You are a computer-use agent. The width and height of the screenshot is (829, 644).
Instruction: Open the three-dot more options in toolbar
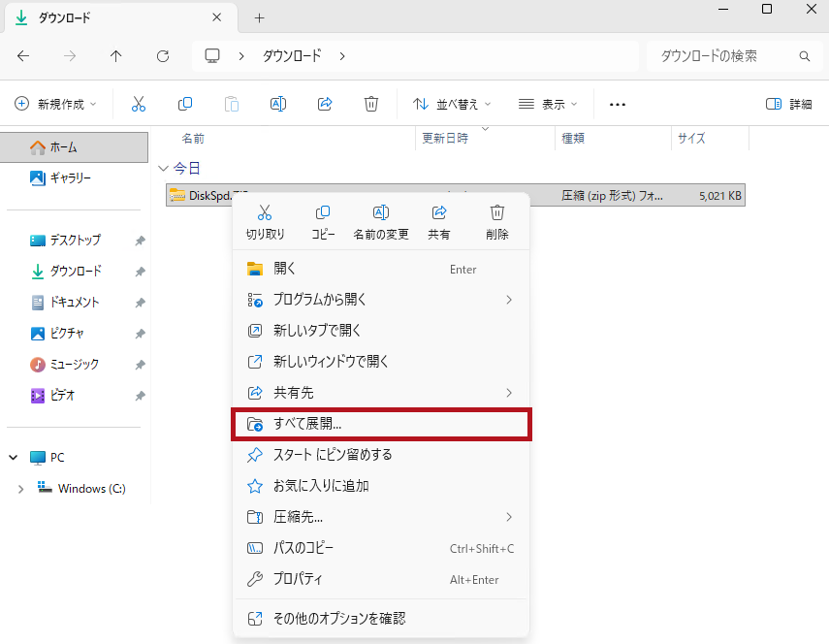tap(618, 104)
